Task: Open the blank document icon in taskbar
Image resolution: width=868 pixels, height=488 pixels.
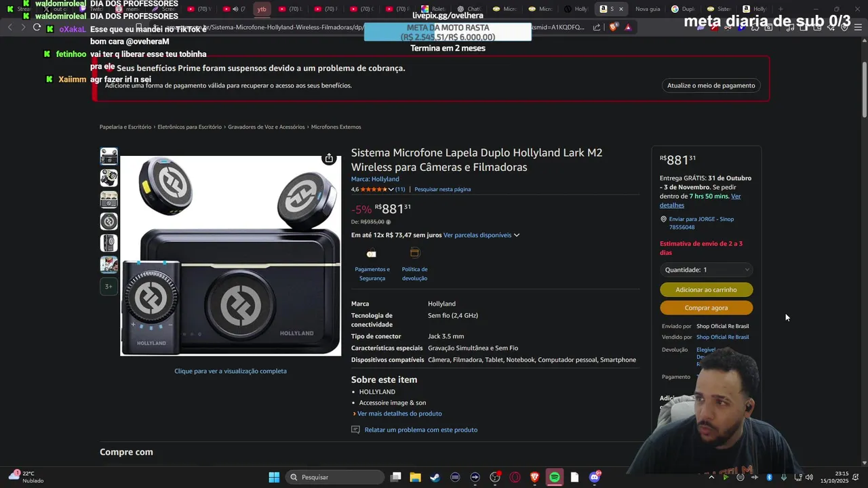Action: click(574, 477)
